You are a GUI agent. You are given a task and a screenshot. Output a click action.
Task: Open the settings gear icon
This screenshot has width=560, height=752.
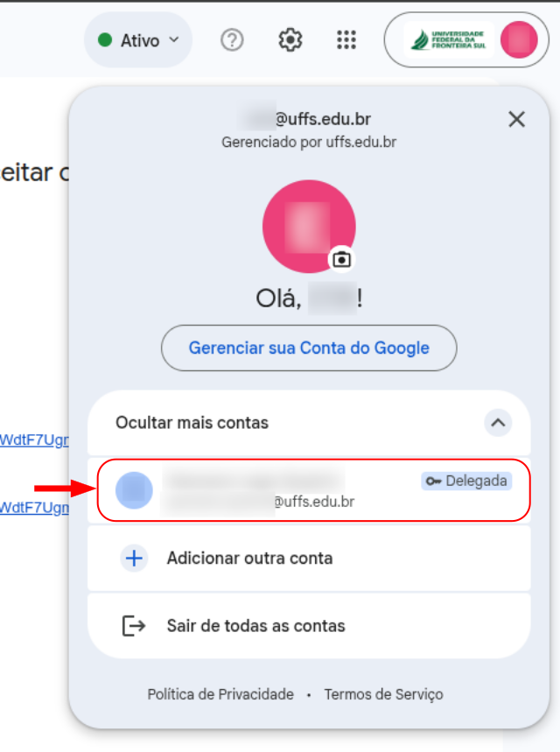290,39
